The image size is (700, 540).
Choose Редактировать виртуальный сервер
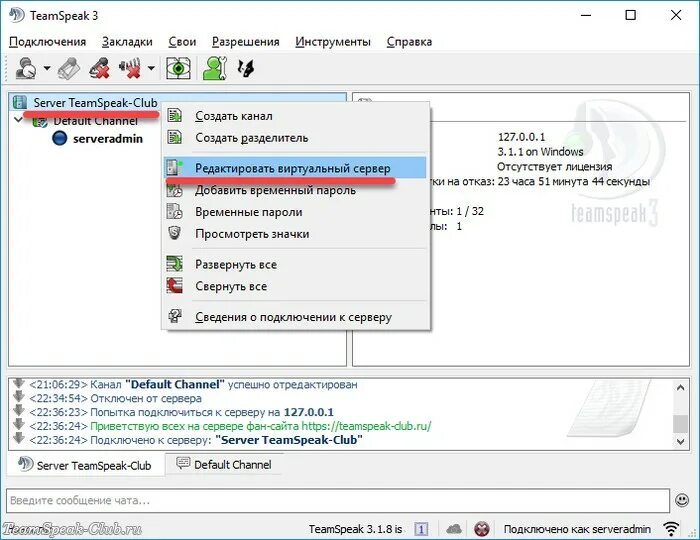pyautogui.click(x=295, y=168)
